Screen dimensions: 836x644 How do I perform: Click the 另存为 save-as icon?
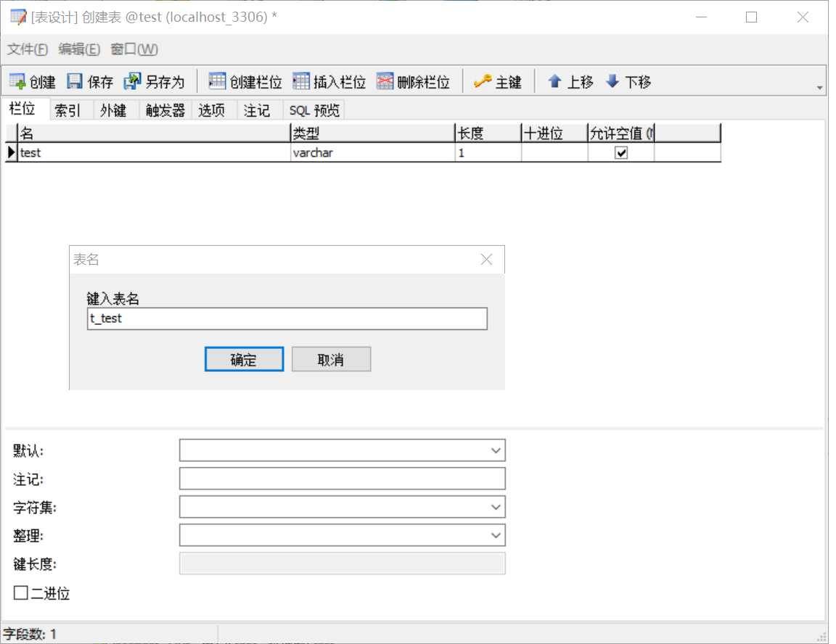(131, 81)
